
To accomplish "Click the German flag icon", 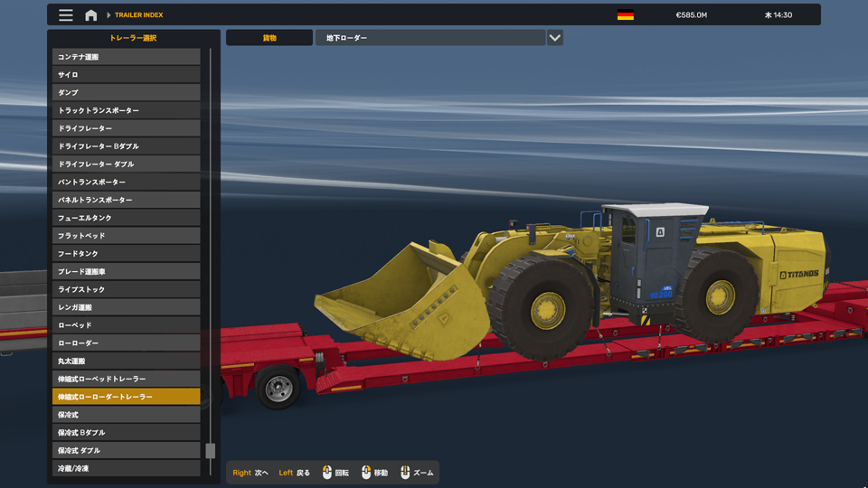I will 625,15.
